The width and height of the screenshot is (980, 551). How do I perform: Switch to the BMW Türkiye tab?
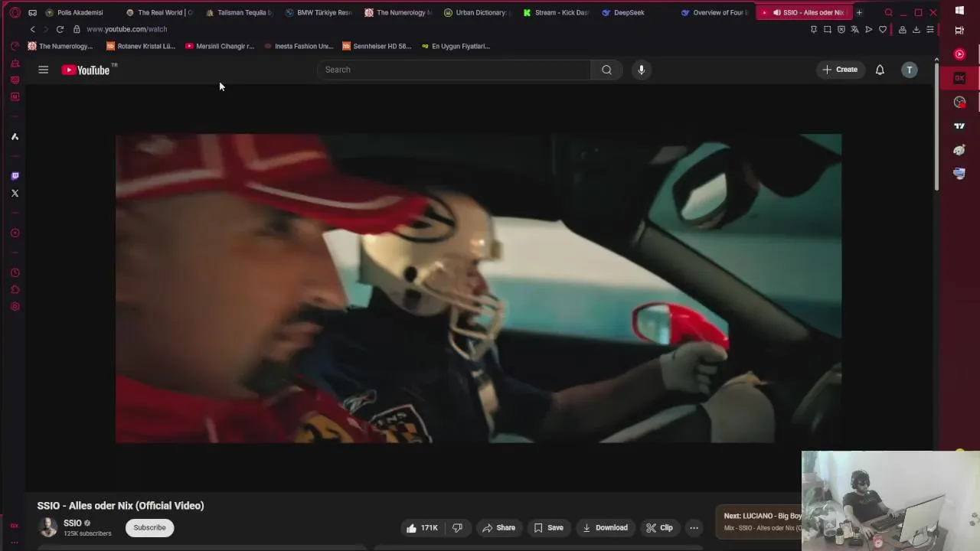[318, 12]
